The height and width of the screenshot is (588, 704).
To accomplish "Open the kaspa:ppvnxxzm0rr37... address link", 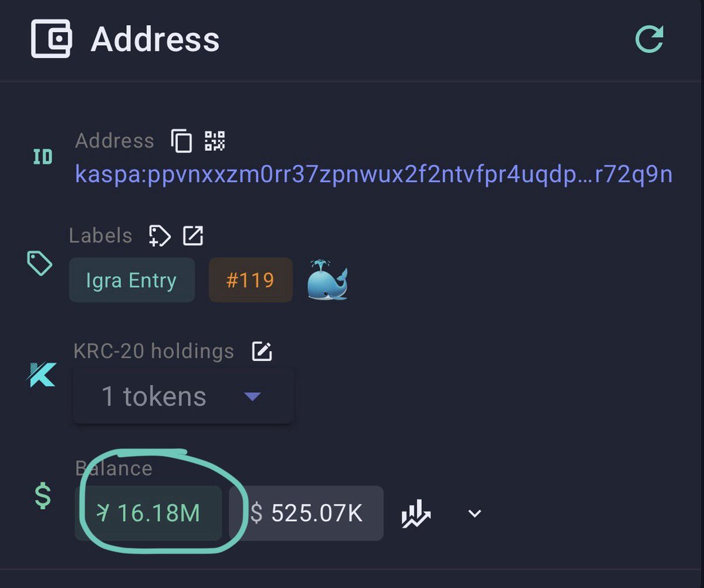I will [x=374, y=174].
